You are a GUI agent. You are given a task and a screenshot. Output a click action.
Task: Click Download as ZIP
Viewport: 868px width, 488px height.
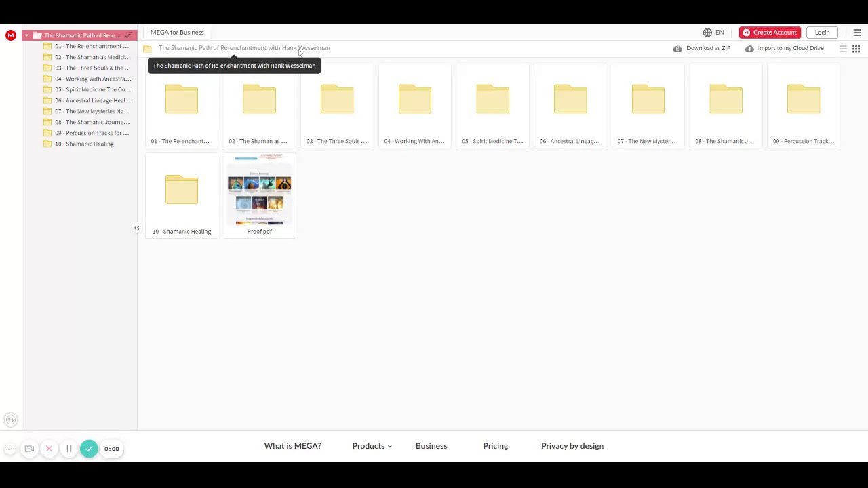(702, 48)
